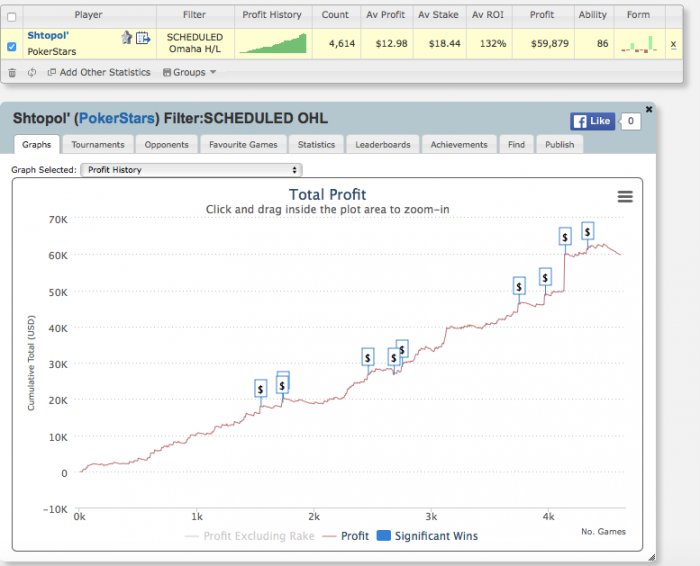Open the Achievements tab
Viewport: 700px width, 566px height.
(x=459, y=145)
